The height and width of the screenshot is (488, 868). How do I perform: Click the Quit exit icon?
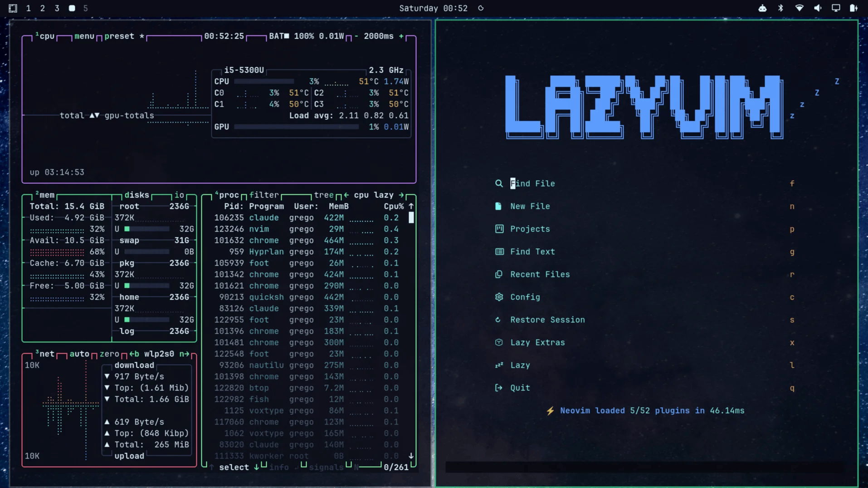click(499, 388)
